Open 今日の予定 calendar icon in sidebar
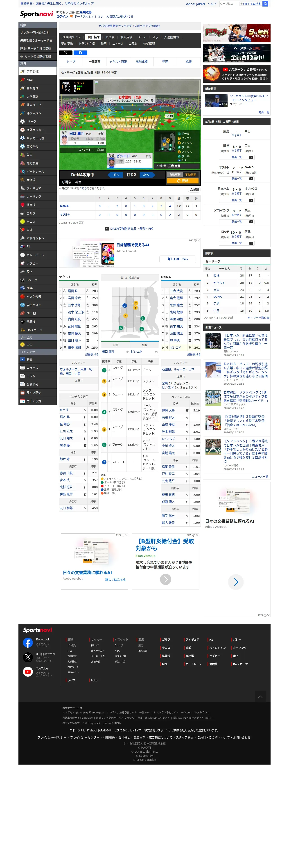 click(x=23, y=401)
